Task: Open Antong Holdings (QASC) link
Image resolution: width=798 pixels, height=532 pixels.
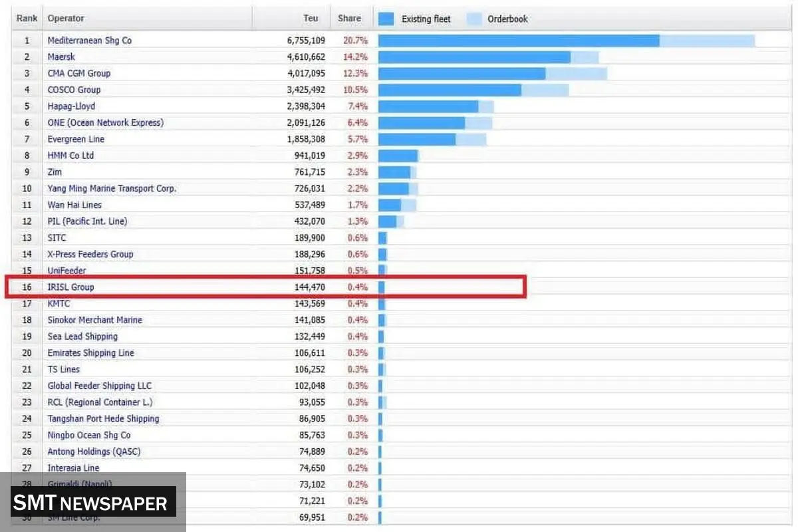Action: (x=94, y=452)
